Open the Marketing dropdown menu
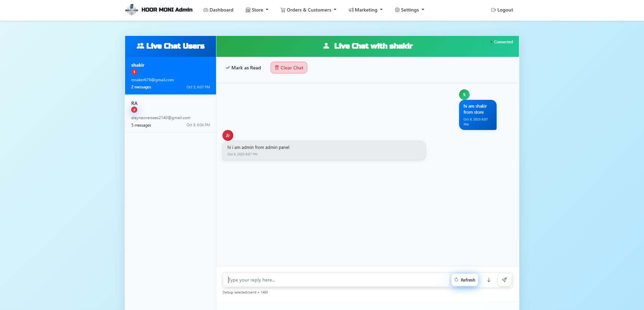644x310 pixels. click(366, 10)
